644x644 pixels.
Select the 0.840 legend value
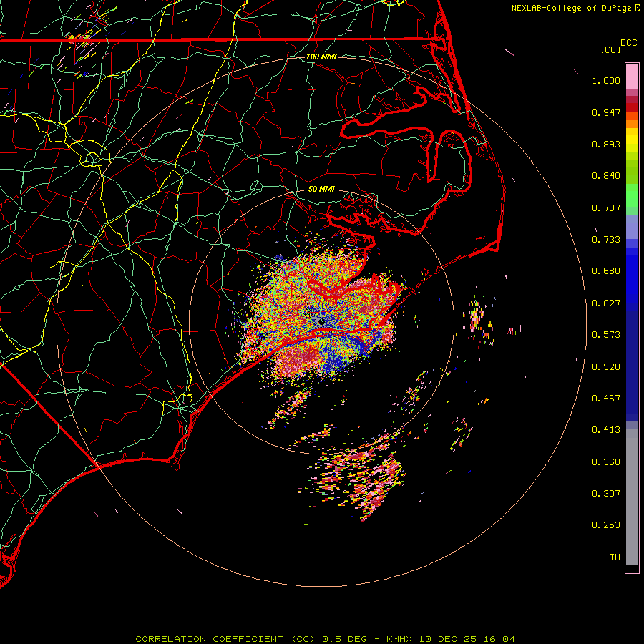click(606, 176)
